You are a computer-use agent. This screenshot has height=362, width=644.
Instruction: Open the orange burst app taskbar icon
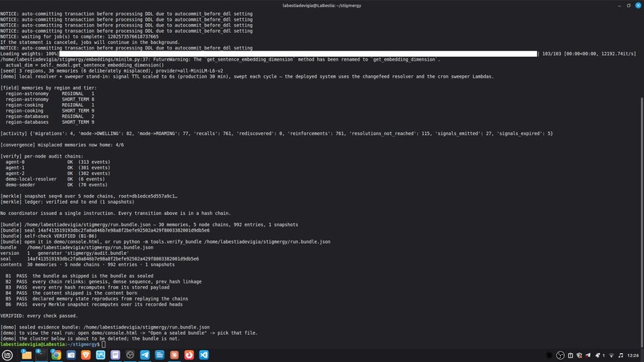pyautogui.click(x=174, y=355)
